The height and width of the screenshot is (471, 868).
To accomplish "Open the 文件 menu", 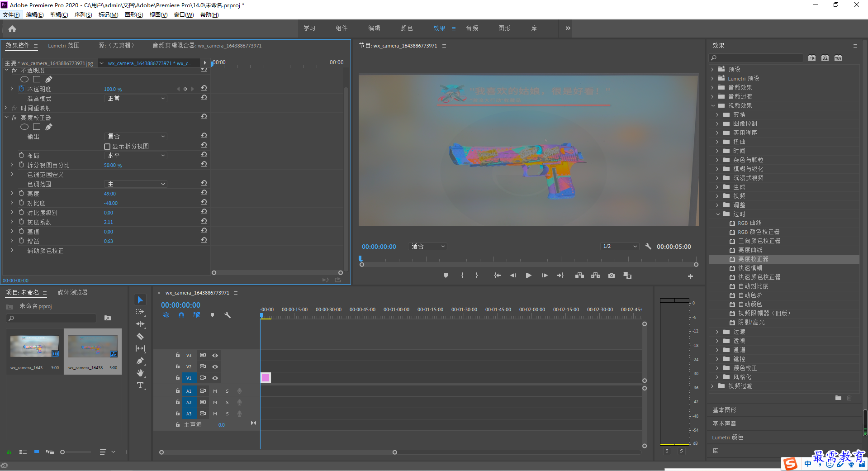I will [x=11, y=15].
